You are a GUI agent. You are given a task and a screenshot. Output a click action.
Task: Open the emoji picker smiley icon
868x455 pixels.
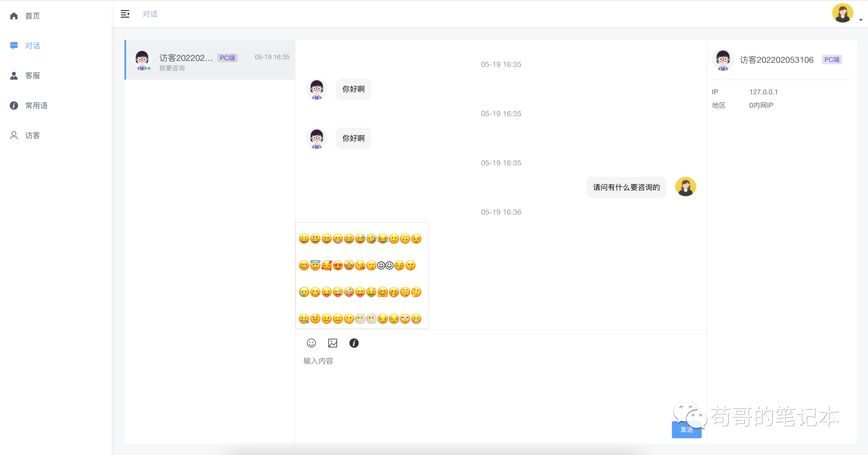point(311,343)
